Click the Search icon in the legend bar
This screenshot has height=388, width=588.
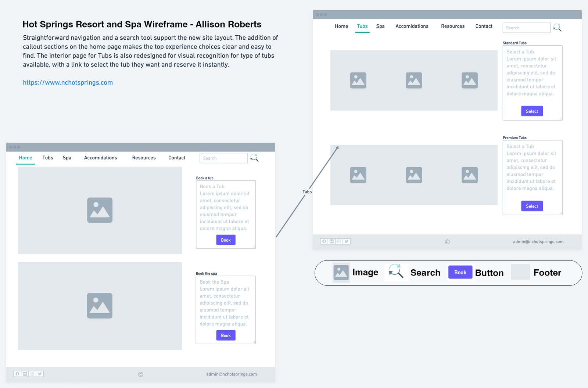tap(396, 271)
